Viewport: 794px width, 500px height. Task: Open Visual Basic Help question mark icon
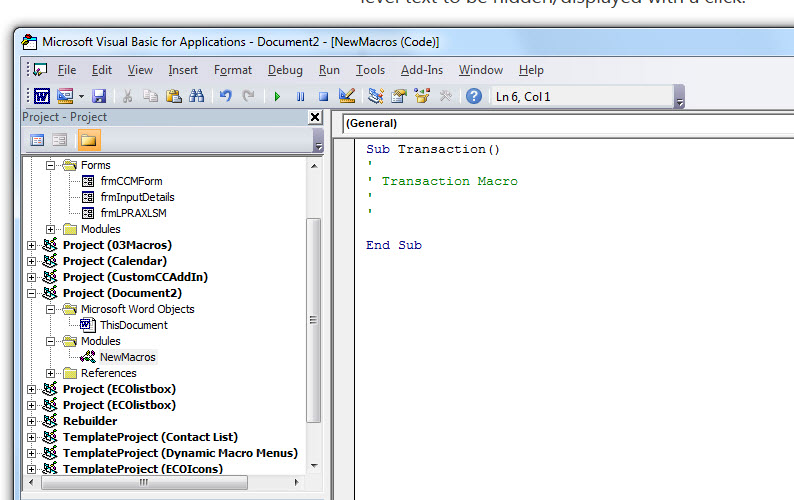tap(474, 96)
